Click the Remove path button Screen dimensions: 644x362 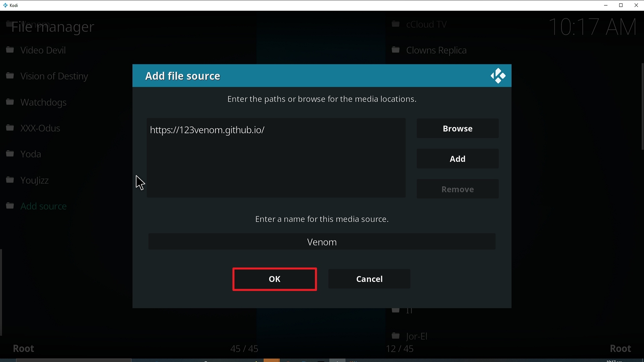(458, 189)
